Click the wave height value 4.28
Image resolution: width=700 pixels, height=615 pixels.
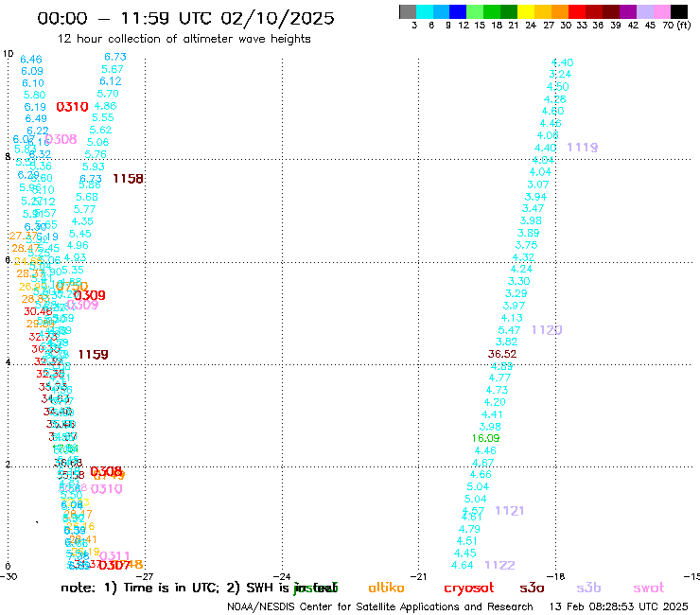click(x=555, y=99)
